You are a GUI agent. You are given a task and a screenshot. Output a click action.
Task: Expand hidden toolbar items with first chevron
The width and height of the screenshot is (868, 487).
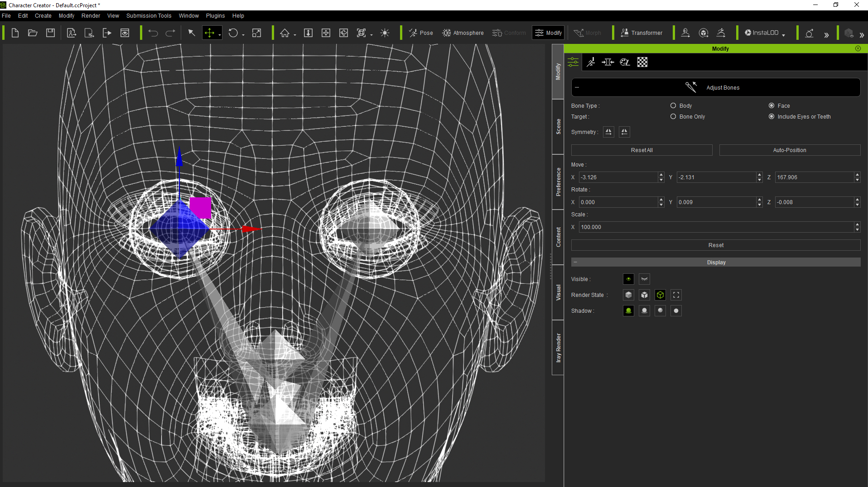[x=826, y=35]
